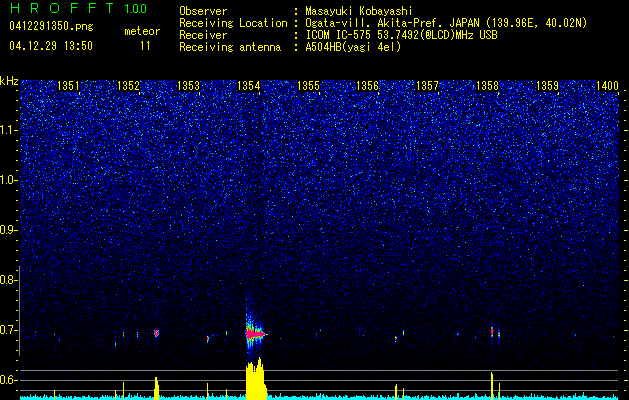This screenshot has height=400, width=629.
Task: Click the 0.8 frequency axis label
Action: click(9, 280)
